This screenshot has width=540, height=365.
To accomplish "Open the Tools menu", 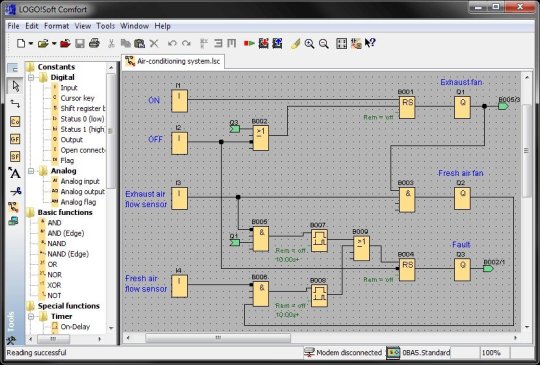I will tap(105, 26).
